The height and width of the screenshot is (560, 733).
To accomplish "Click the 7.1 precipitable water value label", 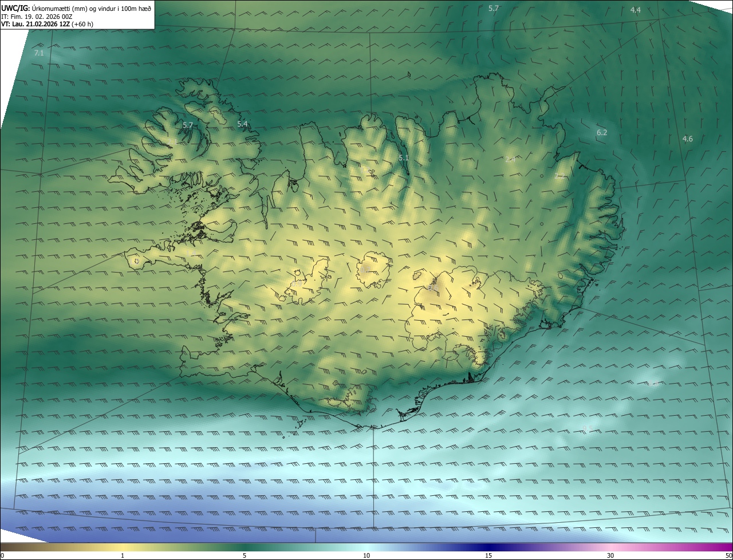I will pos(39,53).
